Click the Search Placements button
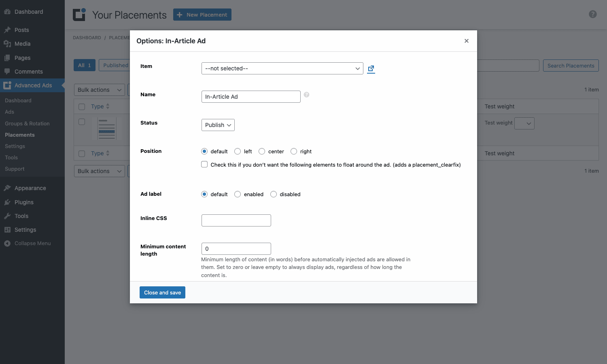The height and width of the screenshot is (364, 607). [x=571, y=66]
